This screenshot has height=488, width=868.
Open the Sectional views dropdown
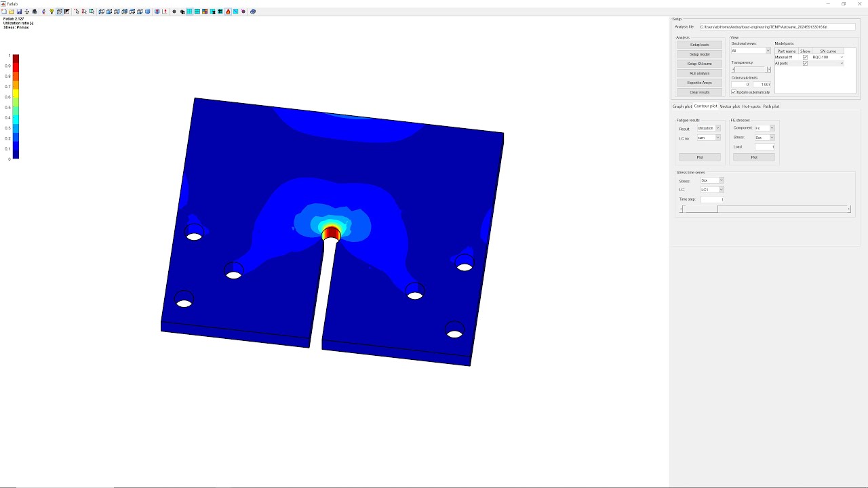(x=751, y=51)
